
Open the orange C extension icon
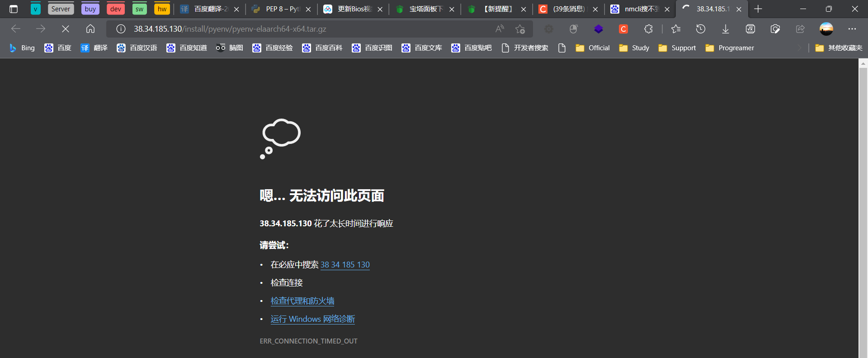(x=623, y=29)
